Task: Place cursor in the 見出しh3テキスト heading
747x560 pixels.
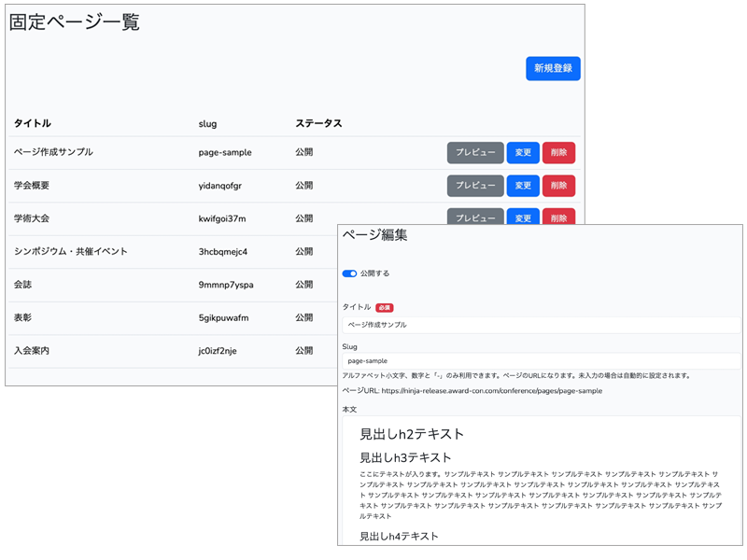Action: [x=405, y=457]
